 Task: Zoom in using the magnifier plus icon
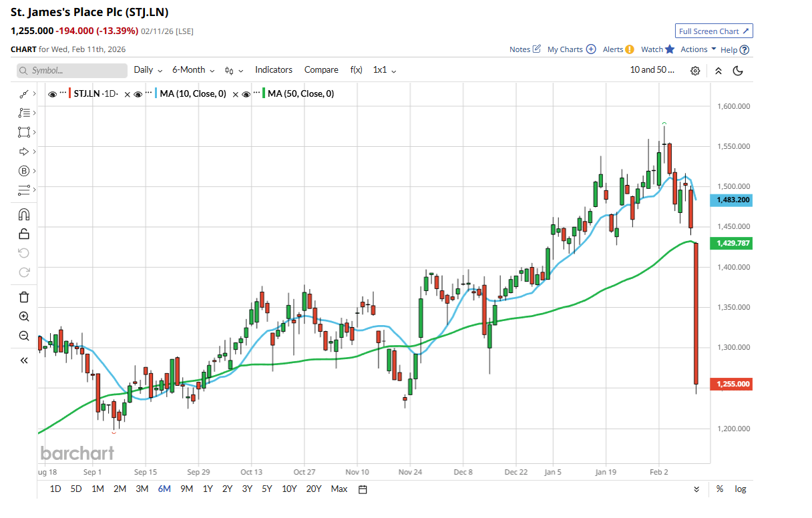pyautogui.click(x=24, y=316)
